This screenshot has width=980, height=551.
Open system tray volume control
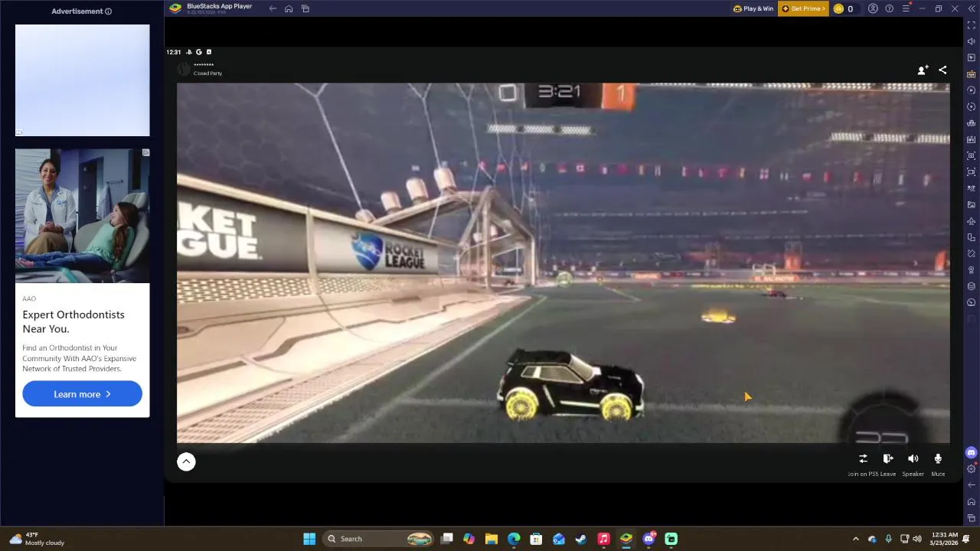coord(917,539)
